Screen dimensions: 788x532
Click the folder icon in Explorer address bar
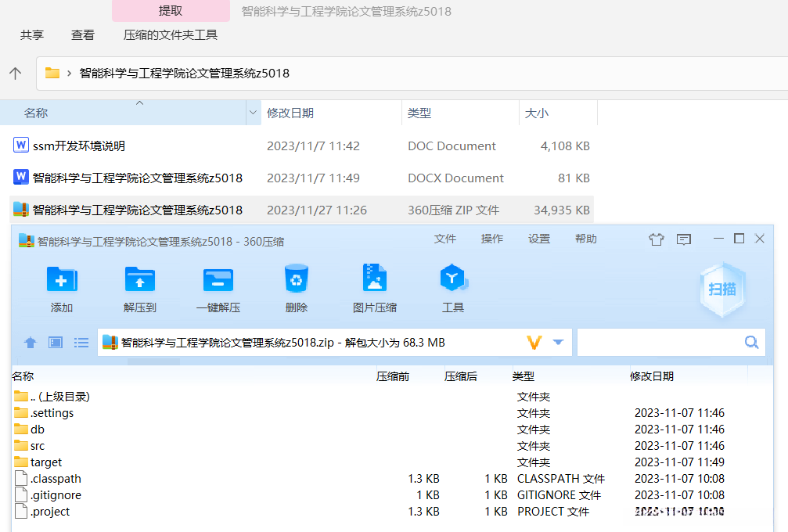pyautogui.click(x=52, y=73)
